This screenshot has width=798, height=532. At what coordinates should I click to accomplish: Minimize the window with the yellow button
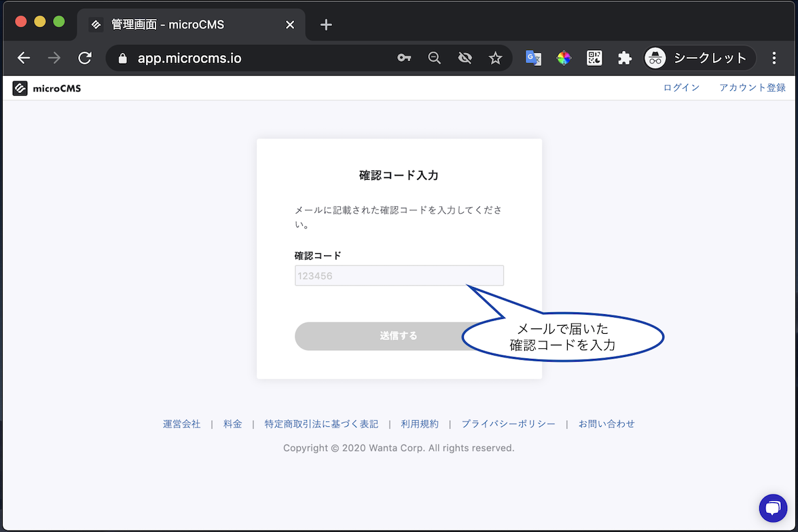click(39, 21)
